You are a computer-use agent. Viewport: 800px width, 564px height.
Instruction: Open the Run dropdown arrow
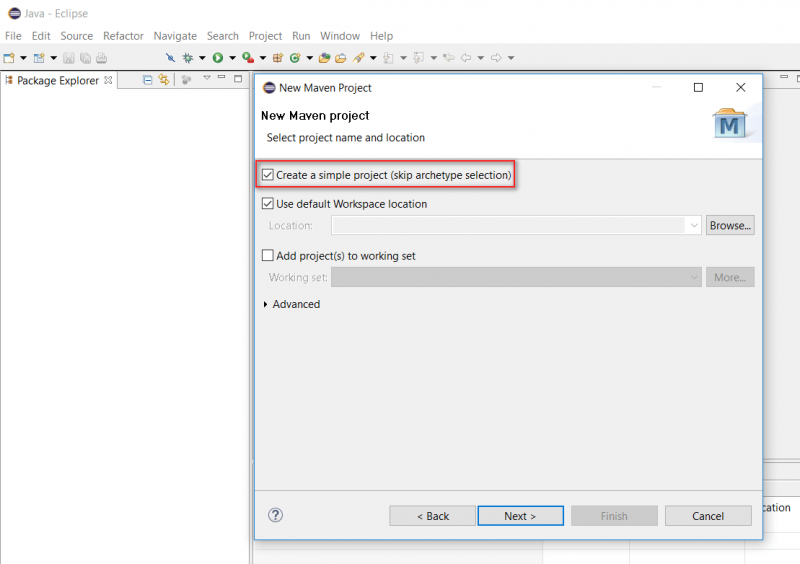tap(232, 58)
